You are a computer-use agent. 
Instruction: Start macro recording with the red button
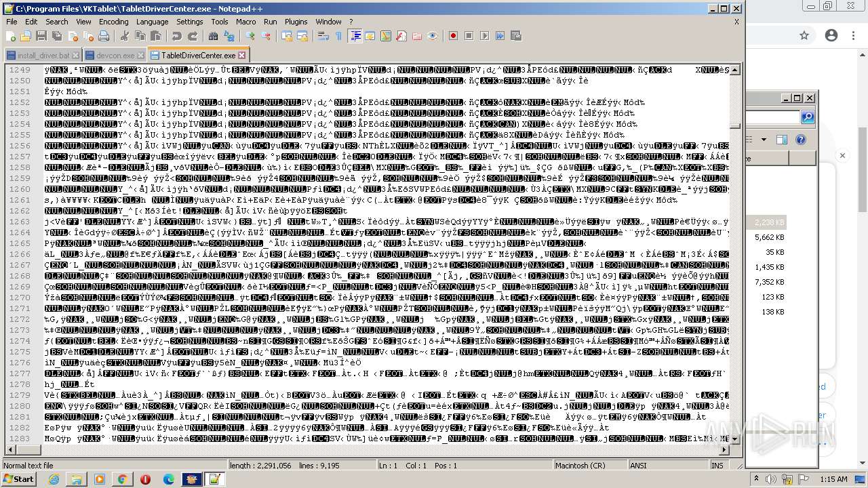click(x=454, y=36)
